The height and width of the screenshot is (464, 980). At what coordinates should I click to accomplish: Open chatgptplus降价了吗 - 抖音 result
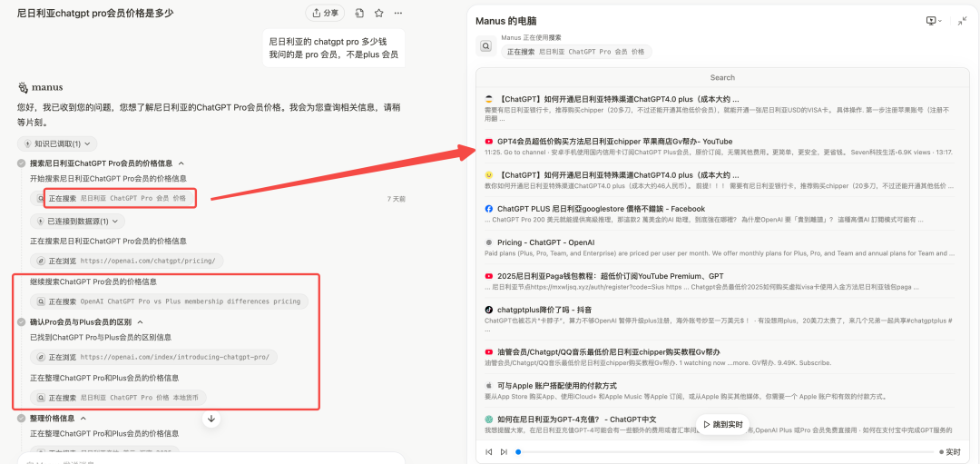[x=545, y=310]
